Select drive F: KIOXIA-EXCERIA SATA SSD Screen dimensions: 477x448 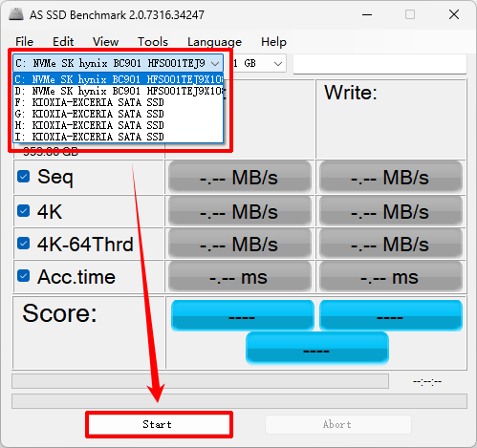click(x=119, y=102)
